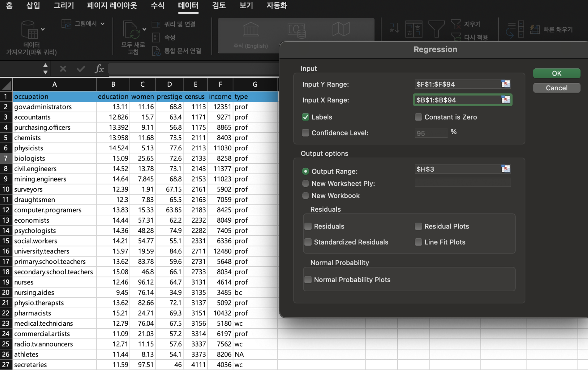This screenshot has height=370, width=588.
Task: Select the New Workbook radio button
Action: [x=305, y=196]
